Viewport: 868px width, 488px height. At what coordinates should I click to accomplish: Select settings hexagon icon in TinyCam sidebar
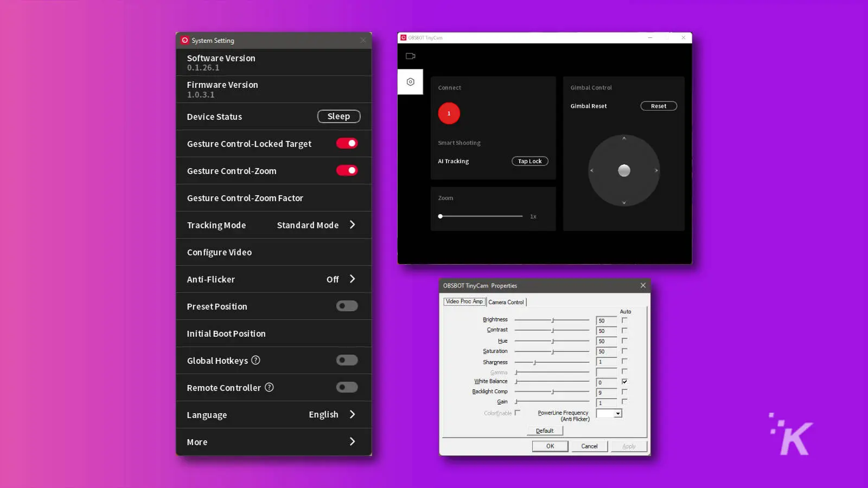(x=410, y=82)
